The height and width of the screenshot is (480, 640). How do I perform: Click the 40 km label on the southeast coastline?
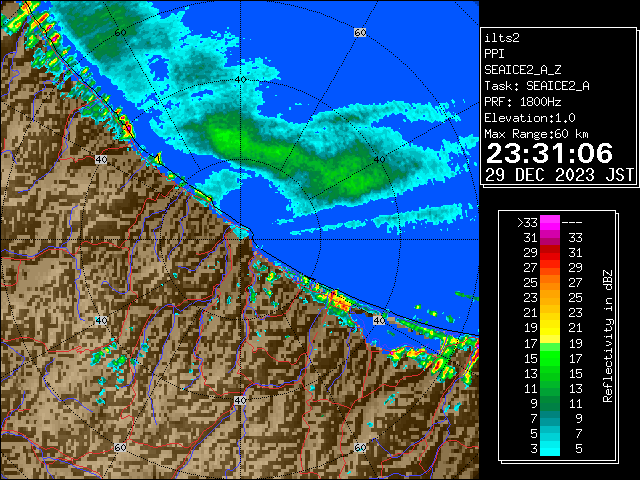(x=379, y=320)
